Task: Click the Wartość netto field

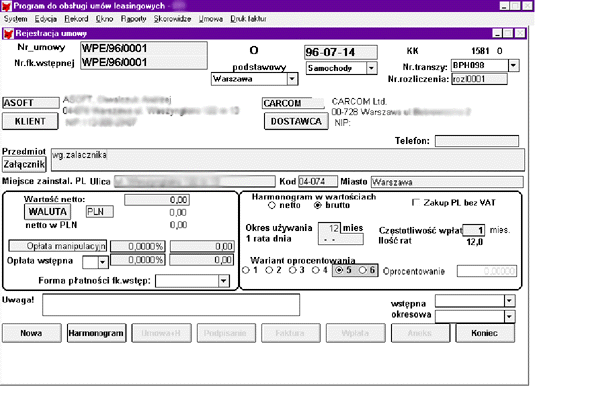Action: (x=157, y=200)
